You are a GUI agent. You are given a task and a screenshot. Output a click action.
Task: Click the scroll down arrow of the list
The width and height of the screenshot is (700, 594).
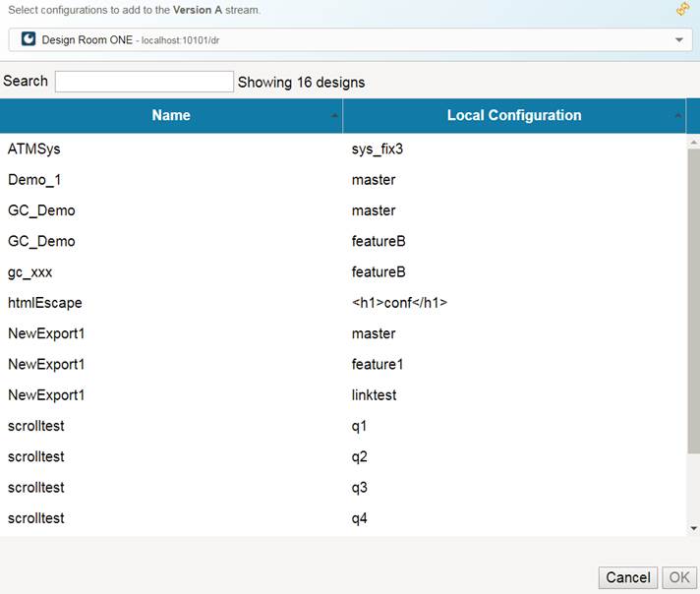coord(693,528)
